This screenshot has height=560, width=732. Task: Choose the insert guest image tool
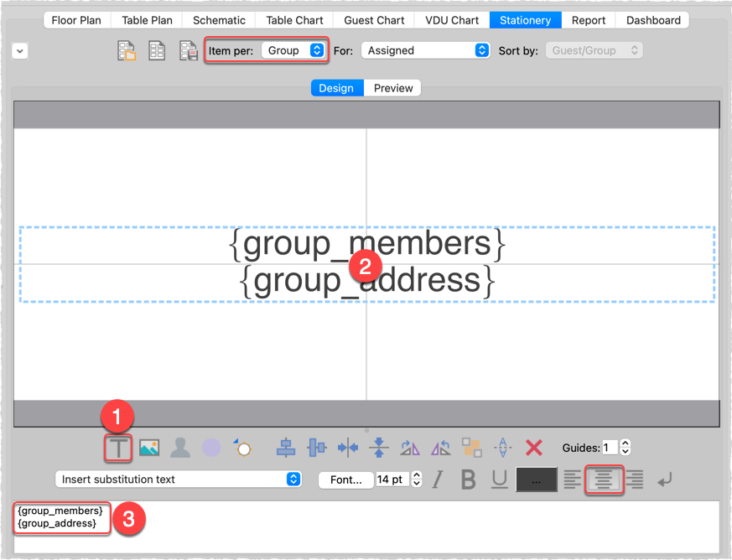click(179, 447)
